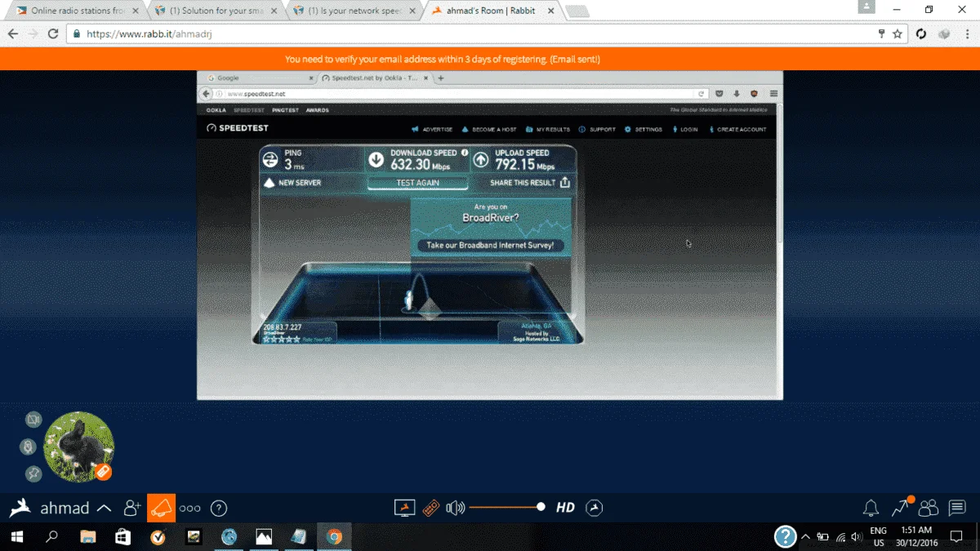
Task: Mute the Rabbitcast volume speaker icon
Action: pos(455,508)
